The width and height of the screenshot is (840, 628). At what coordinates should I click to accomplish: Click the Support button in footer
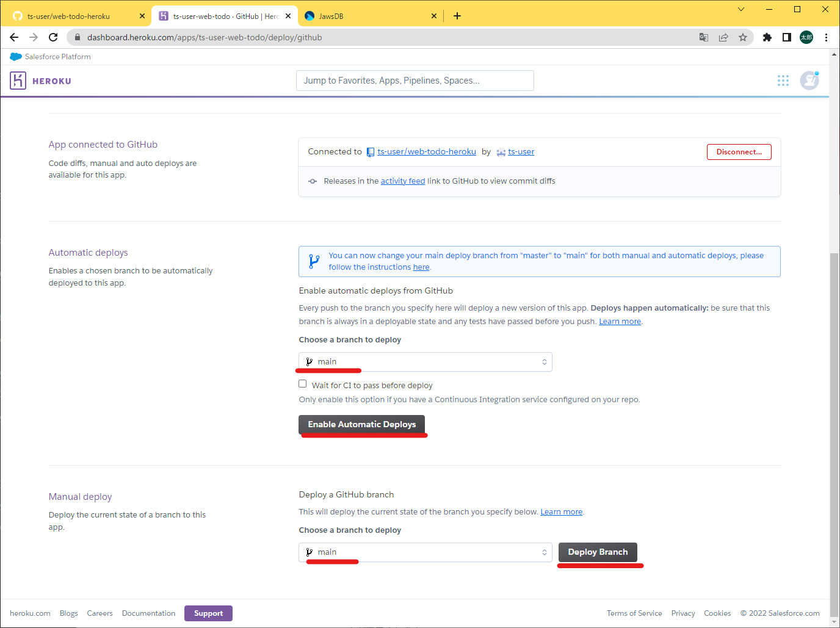coord(208,613)
